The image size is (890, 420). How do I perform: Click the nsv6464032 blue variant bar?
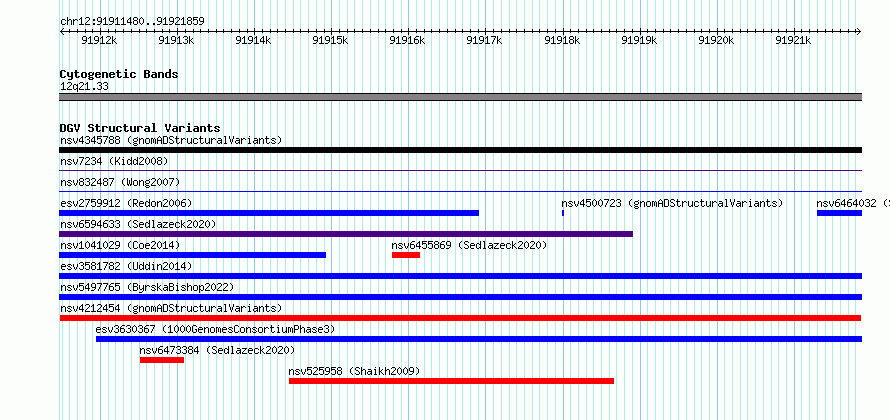tap(839, 213)
